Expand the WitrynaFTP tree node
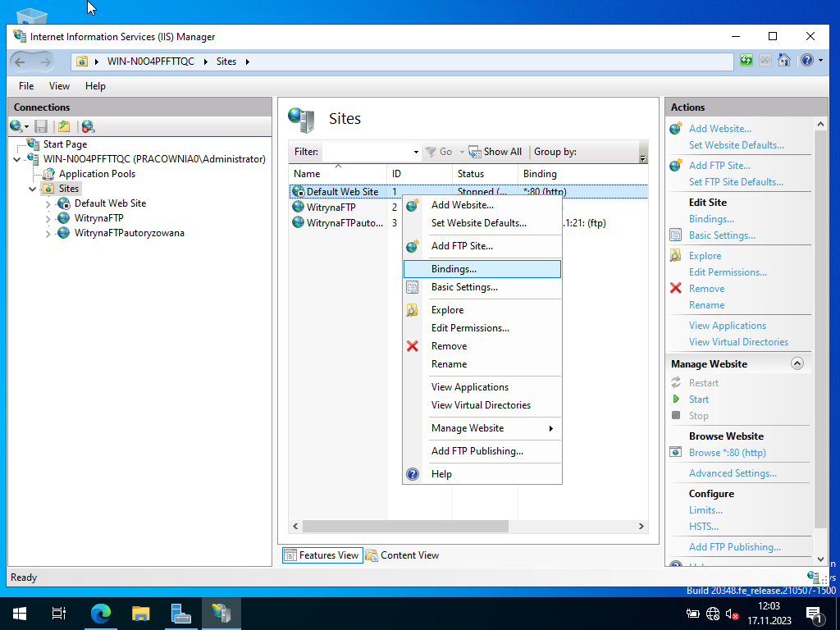Image resolution: width=840 pixels, height=630 pixels. (48, 218)
